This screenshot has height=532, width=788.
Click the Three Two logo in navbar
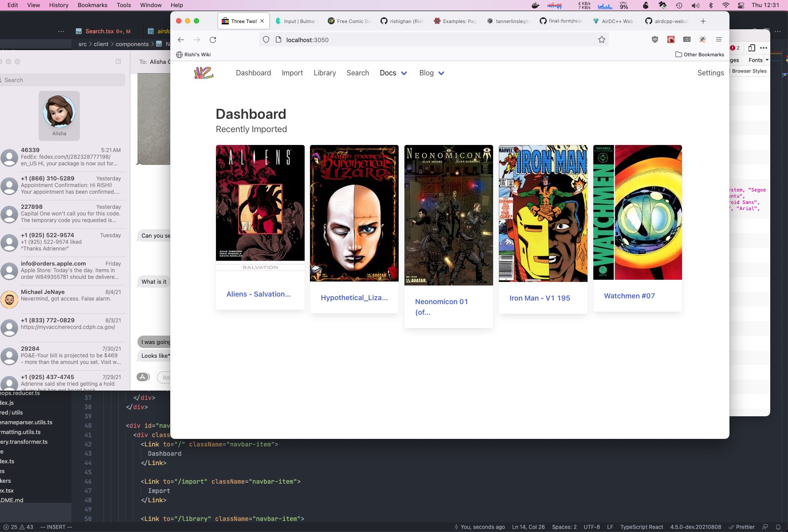click(x=204, y=73)
